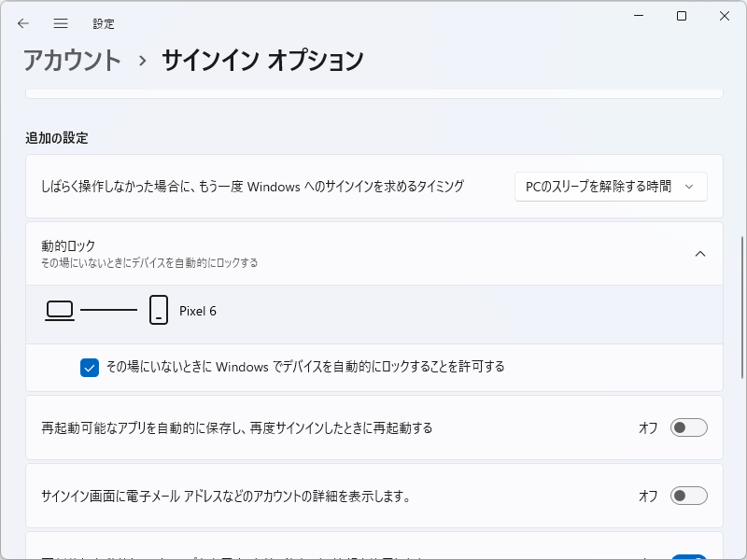Click 設定 in the title bar

pyautogui.click(x=104, y=23)
